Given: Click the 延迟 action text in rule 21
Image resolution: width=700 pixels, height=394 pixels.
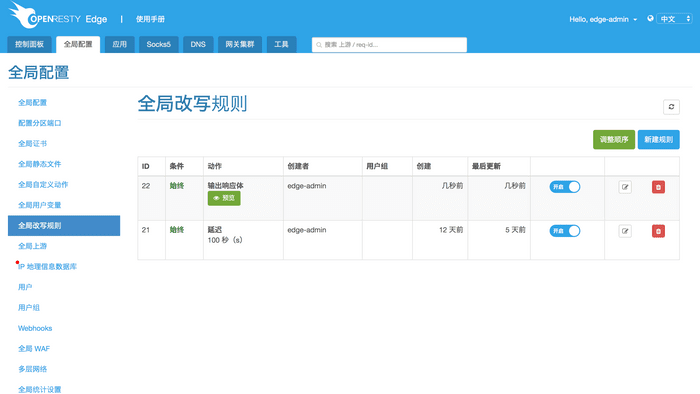Looking at the screenshot, I should point(215,230).
